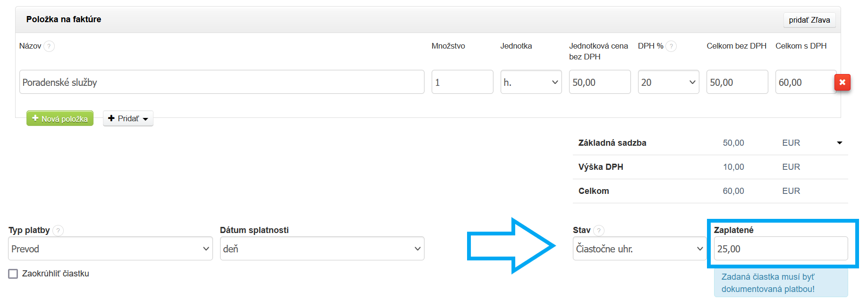
Task: Open the Pridať dropdown button
Action: 128,118
